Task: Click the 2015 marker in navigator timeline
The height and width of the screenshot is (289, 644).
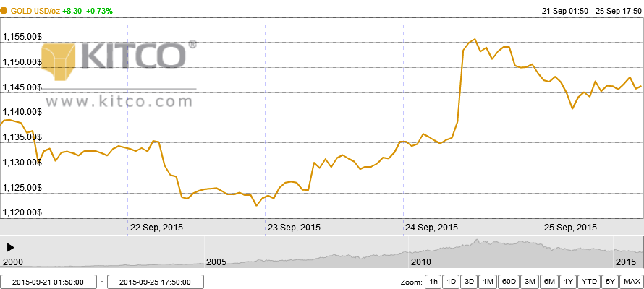Action: 625,262
